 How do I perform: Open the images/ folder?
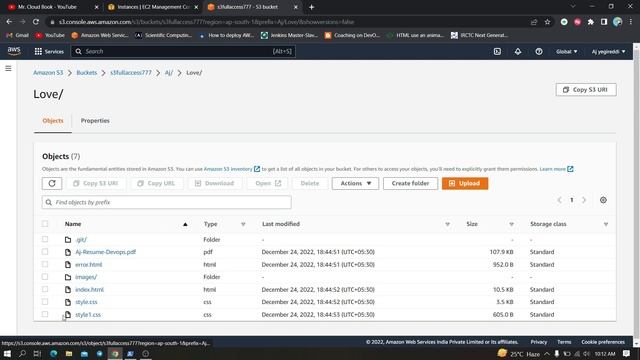(86, 277)
